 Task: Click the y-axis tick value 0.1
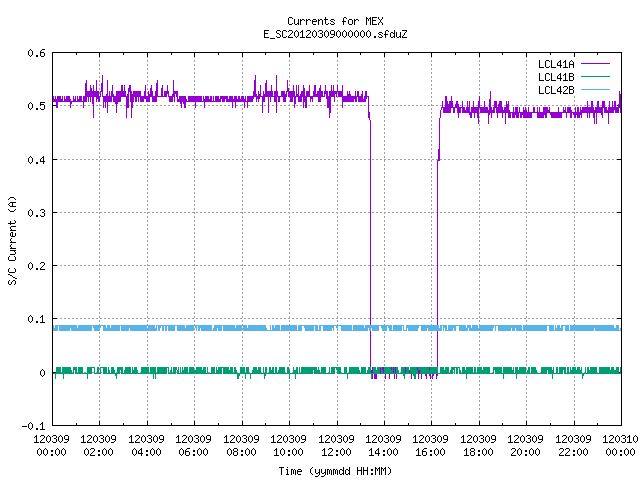tap(36, 319)
